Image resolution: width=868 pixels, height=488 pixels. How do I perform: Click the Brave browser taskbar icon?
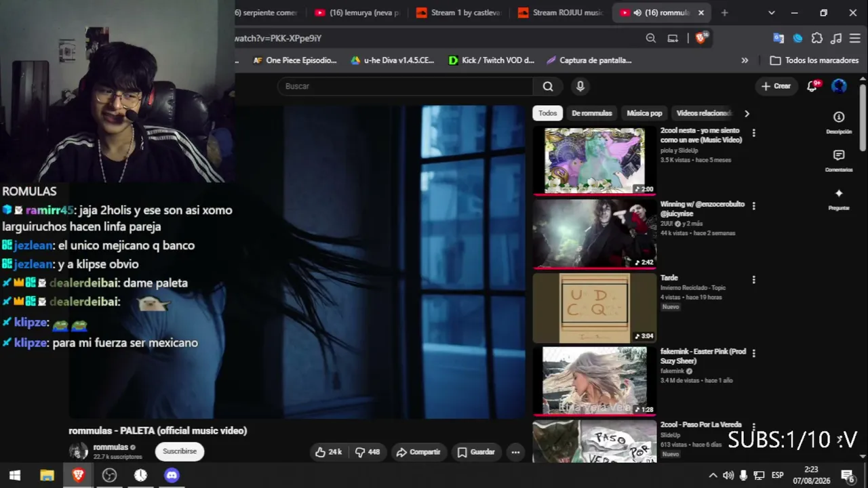coord(78,475)
